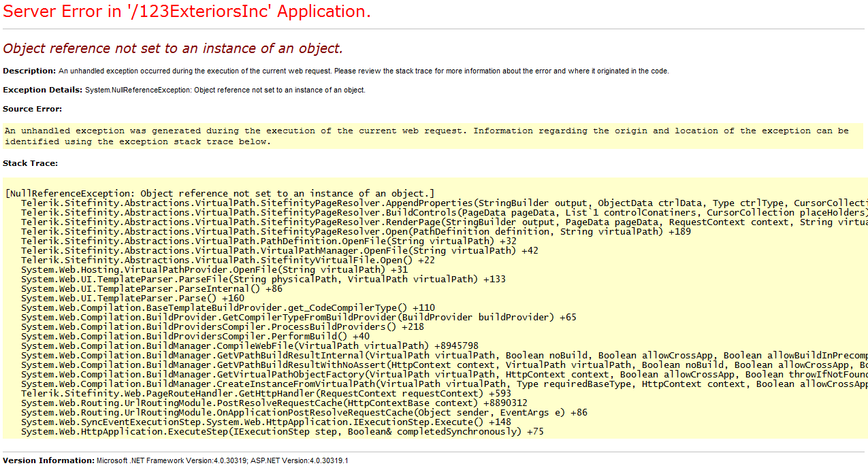This screenshot has height=472, width=868.
Task: Click the 'An unhandled exception was generated' source error text
Action: (427, 136)
